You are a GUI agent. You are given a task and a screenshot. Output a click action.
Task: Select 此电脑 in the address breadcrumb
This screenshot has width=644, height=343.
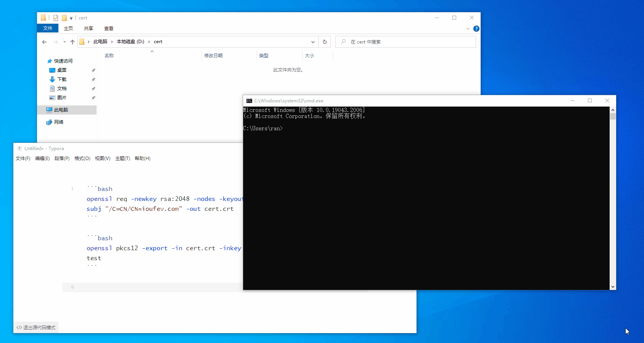pos(100,42)
